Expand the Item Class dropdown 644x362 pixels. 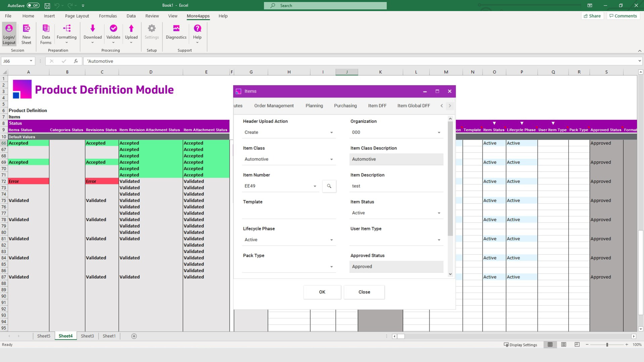(332, 159)
